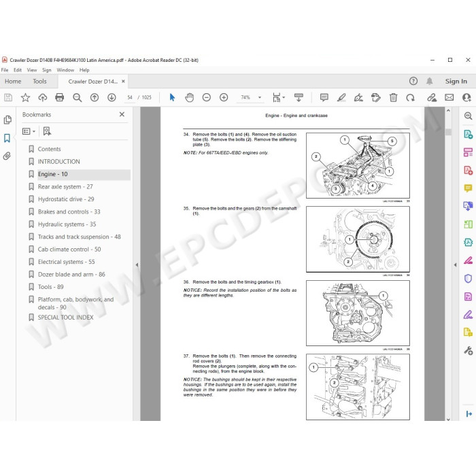Open the Help menu

84,70
